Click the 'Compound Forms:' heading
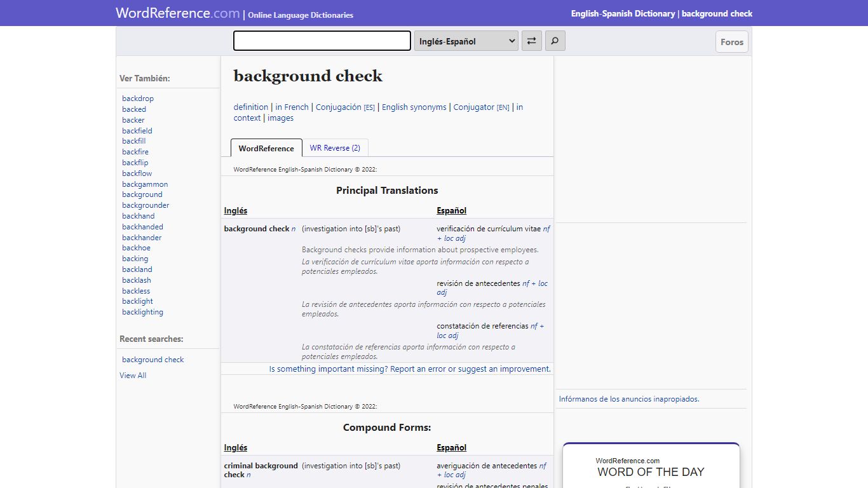The image size is (868, 488). pyautogui.click(x=387, y=428)
